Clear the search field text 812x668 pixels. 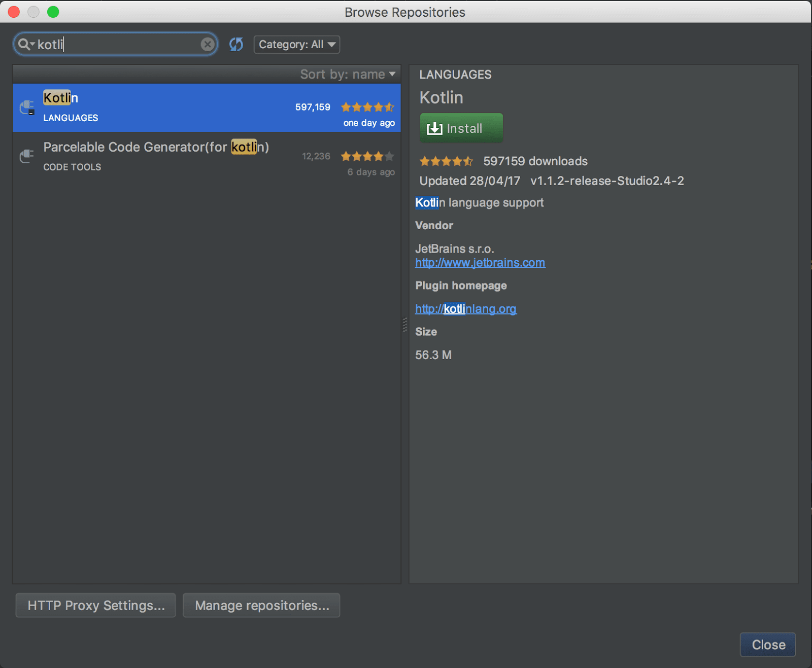207,45
